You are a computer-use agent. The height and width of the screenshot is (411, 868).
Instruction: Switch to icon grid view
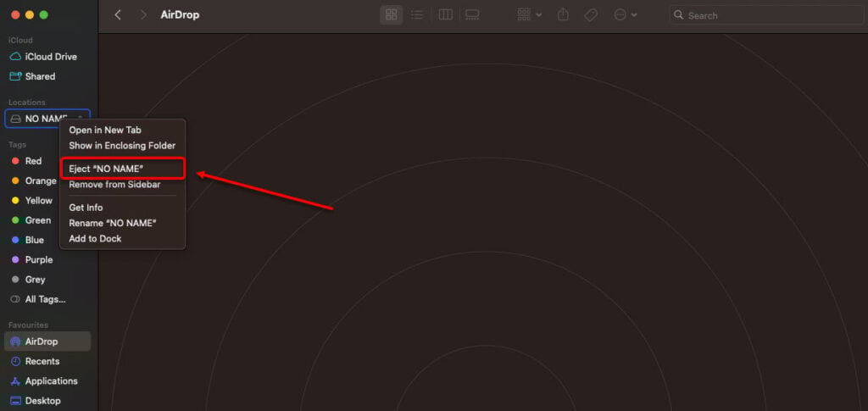click(x=391, y=15)
